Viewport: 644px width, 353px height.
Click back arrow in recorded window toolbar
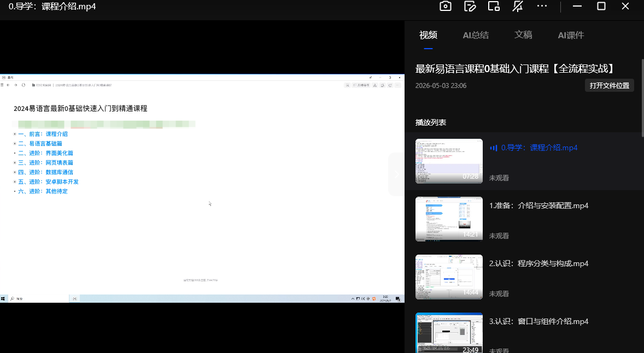[8, 85]
